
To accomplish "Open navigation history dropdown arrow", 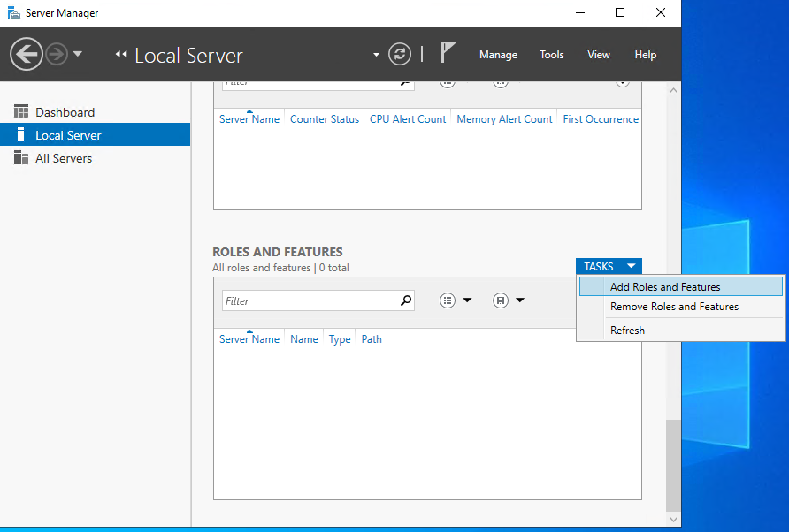I will pos(78,55).
